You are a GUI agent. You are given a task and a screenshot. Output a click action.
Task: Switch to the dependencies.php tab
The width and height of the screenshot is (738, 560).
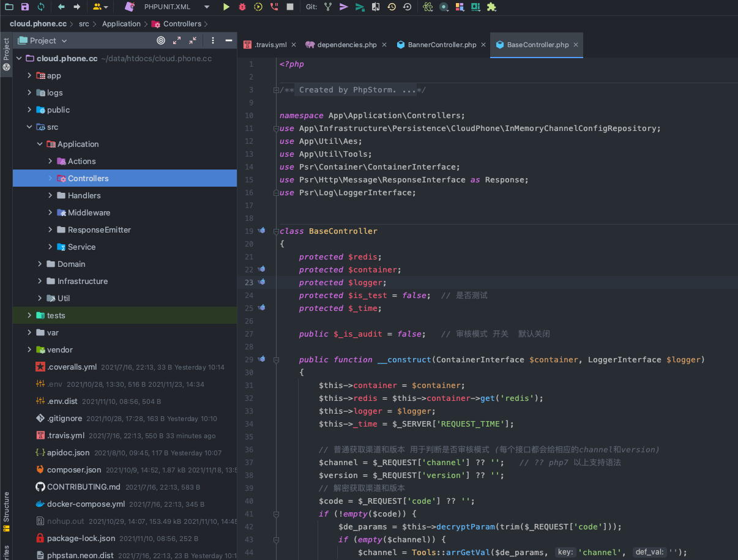[347, 45]
